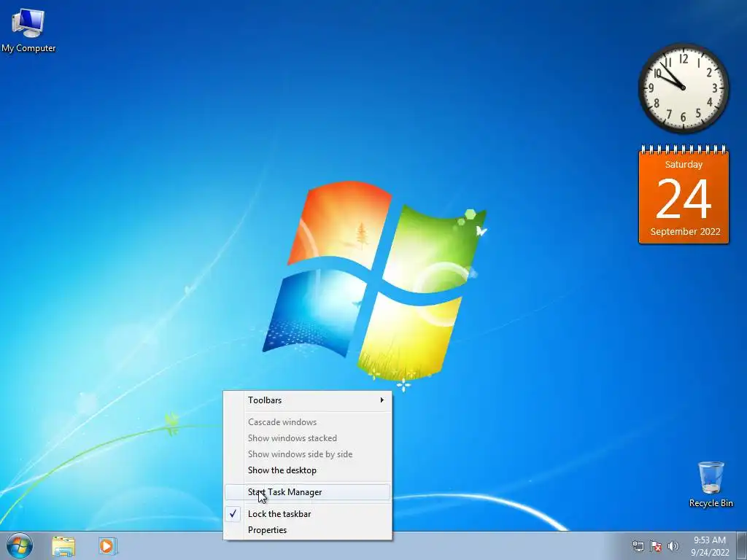Toggle Lock the taskbar option
Viewport: 747px width, 560px height.
click(x=308, y=514)
